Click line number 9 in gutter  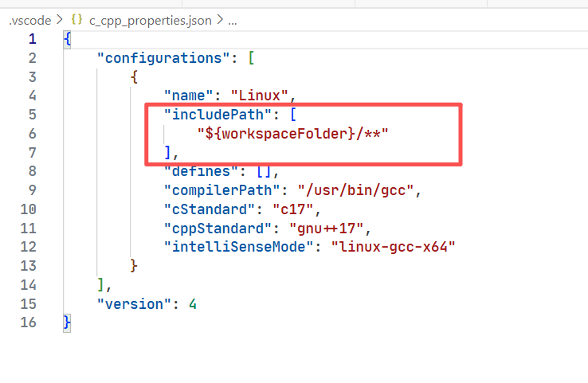coord(33,190)
